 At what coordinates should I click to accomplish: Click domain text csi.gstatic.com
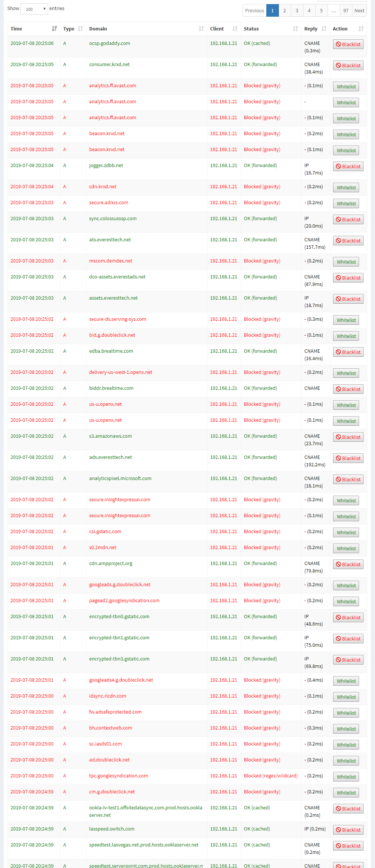tap(105, 531)
